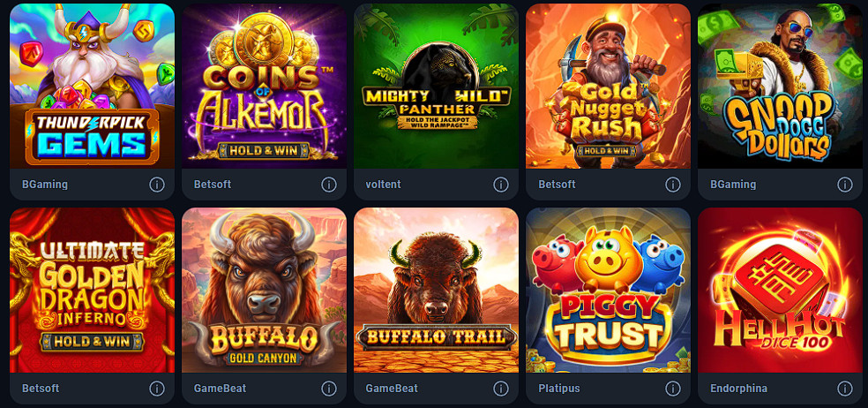The width and height of the screenshot is (868, 408).
Task: Select Piggy Trust game thumbnail
Action: click(608, 290)
